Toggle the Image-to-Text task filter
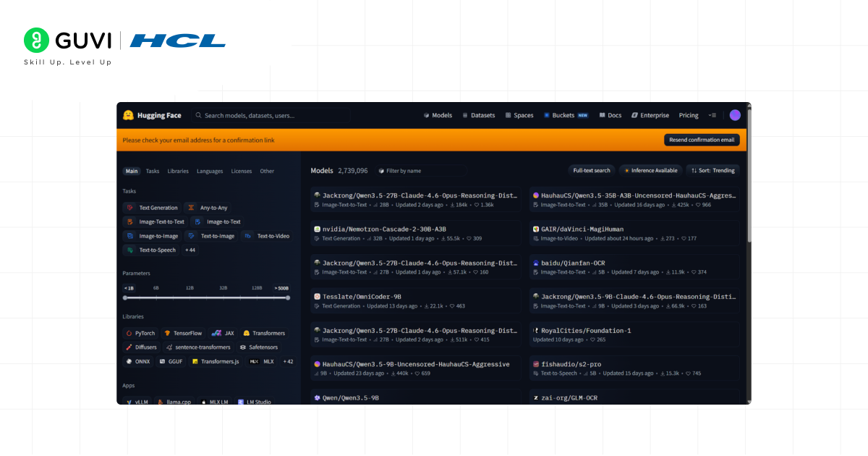The width and height of the screenshot is (868, 456). click(218, 221)
